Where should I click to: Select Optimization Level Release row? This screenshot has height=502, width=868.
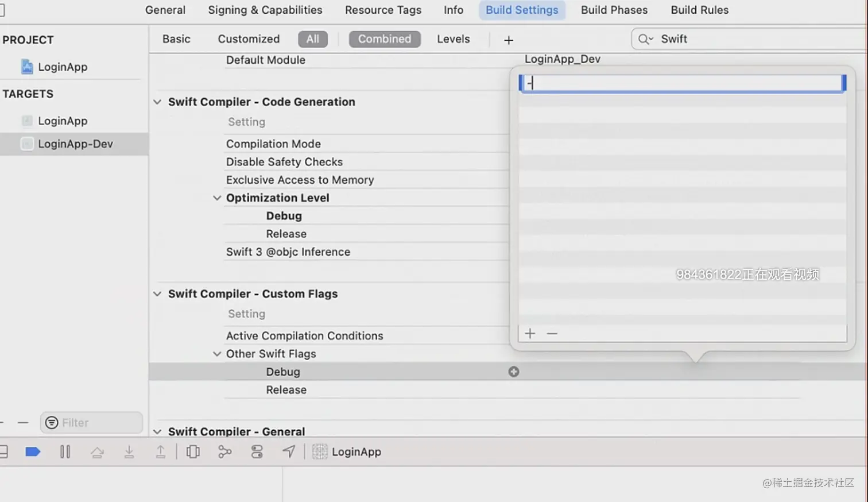tap(286, 234)
